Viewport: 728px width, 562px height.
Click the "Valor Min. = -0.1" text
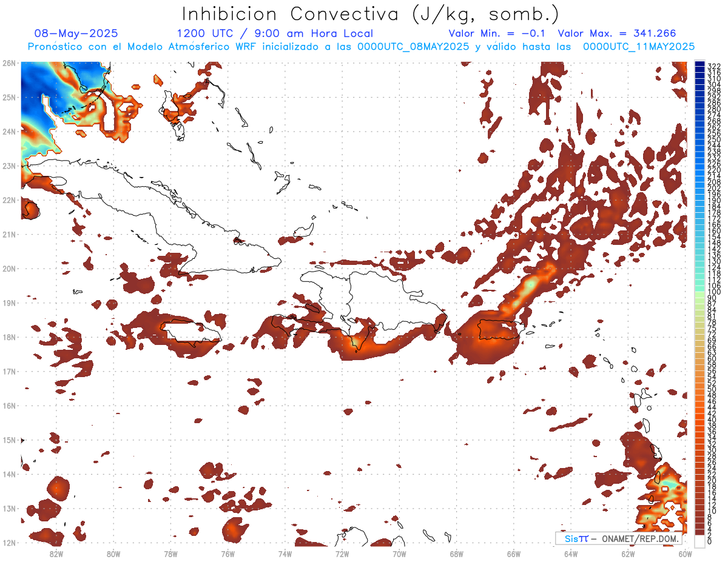[497, 33]
